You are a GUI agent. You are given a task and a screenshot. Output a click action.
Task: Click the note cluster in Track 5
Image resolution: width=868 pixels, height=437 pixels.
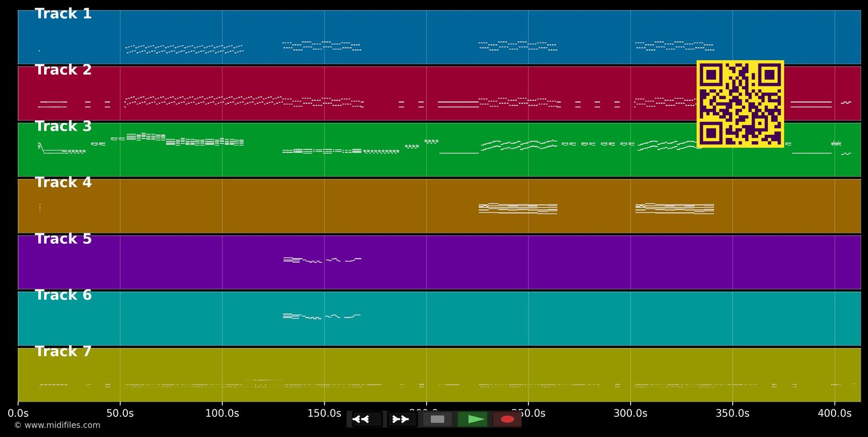(321, 260)
